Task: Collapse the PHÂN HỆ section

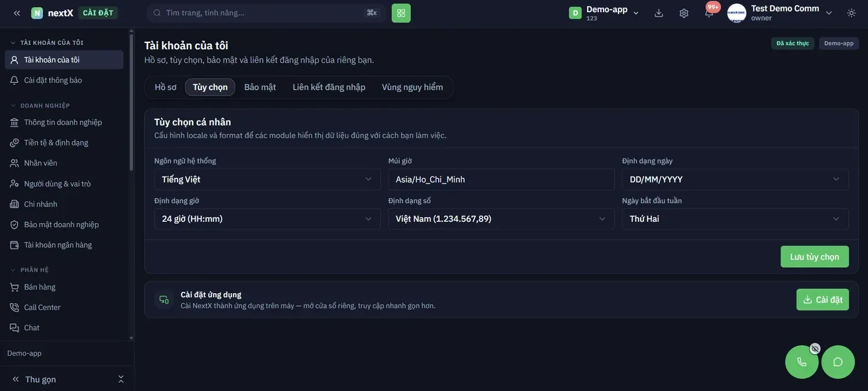Action: click(30, 270)
